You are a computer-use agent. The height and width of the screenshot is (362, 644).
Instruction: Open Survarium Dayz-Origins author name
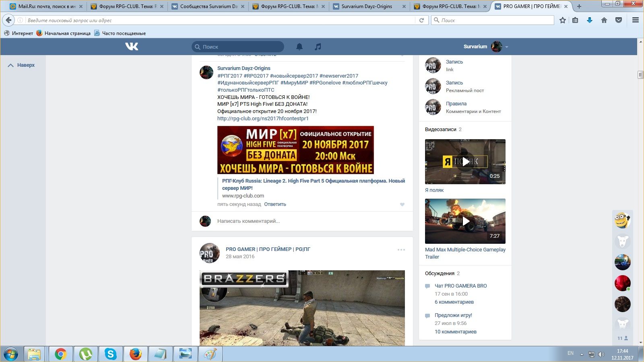244,68
